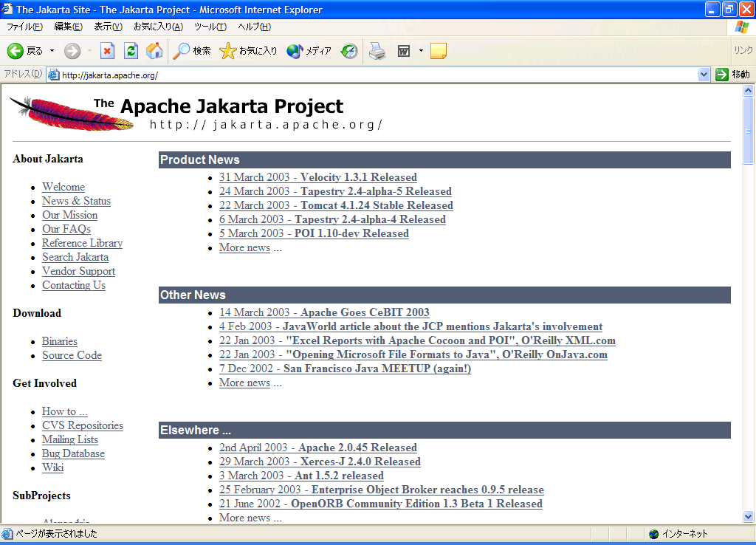Screen dimensions: 756x545
Task: Open the Binaries download link
Action: coord(60,341)
